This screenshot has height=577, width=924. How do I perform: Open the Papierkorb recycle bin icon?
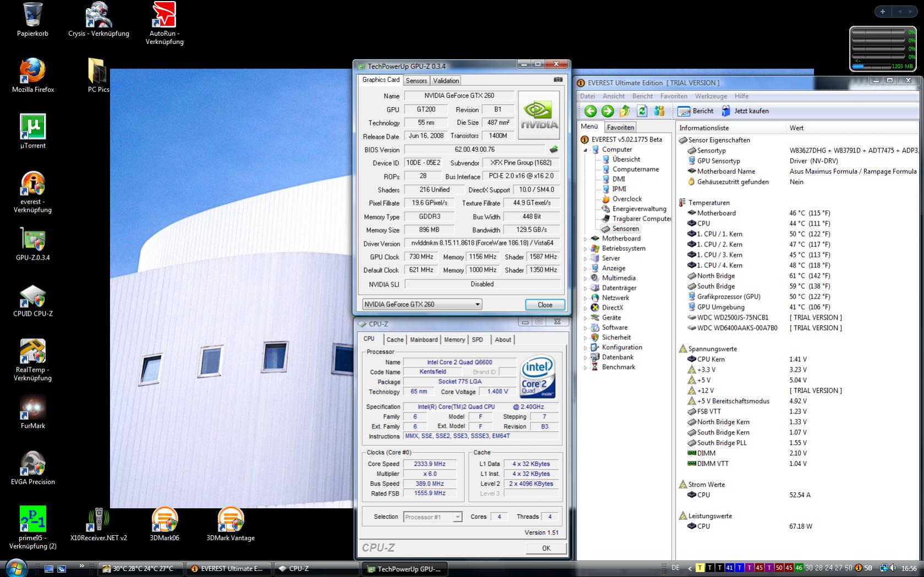pos(32,20)
